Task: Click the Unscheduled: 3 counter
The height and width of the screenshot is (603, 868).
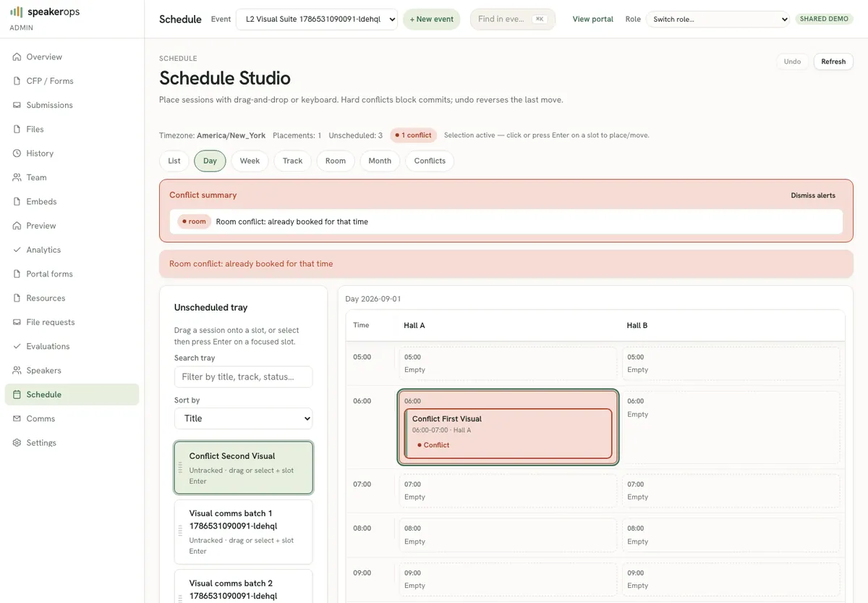Action: [x=356, y=135]
